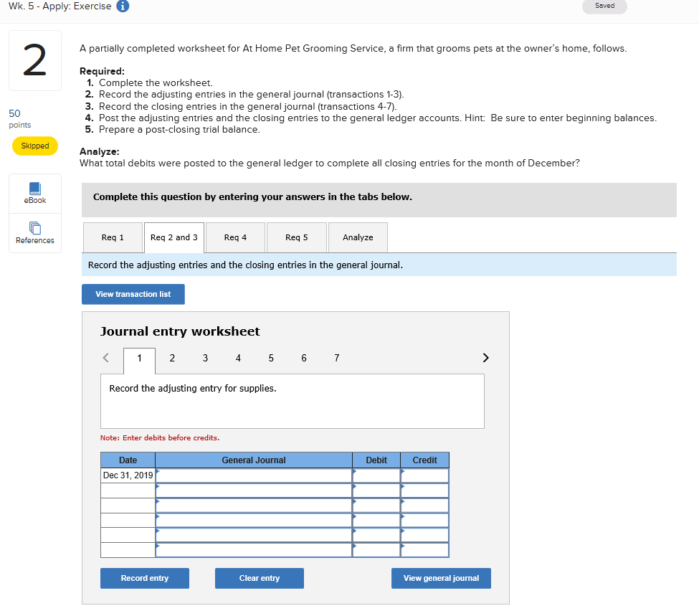Open the View general journal button
Screen dimensions: 699x616
pos(442,578)
